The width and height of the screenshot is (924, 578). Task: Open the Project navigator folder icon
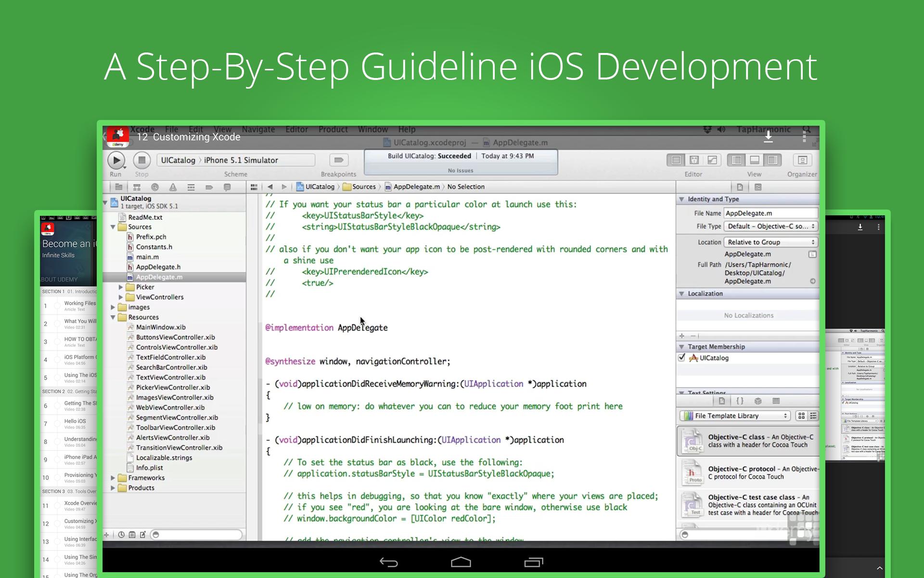coord(118,187)
